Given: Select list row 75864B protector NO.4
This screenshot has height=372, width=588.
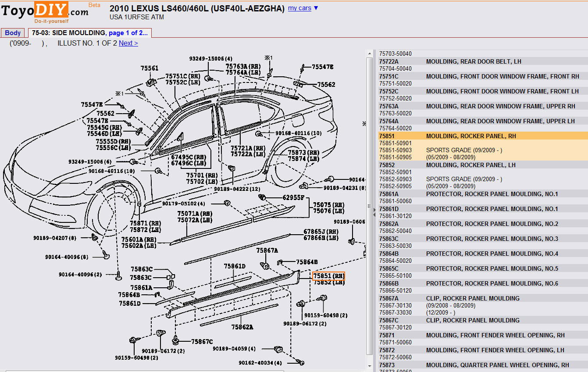Looking at the screenshot, I should click(482, 254).
